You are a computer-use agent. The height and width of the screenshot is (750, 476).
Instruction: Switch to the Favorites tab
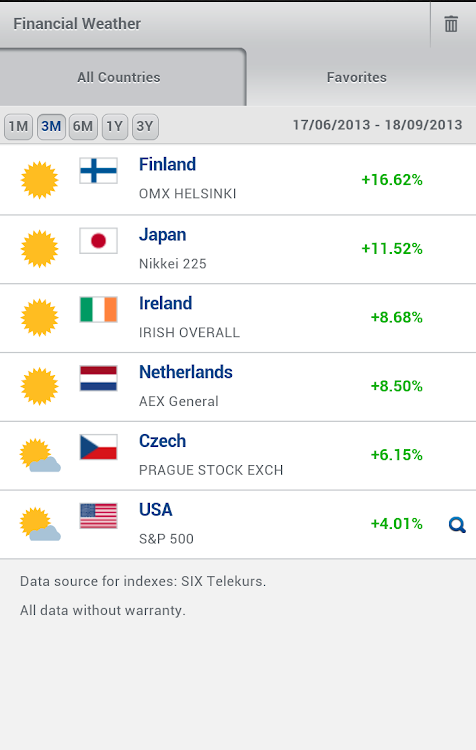pyautogui.click(x=357, y=77)
